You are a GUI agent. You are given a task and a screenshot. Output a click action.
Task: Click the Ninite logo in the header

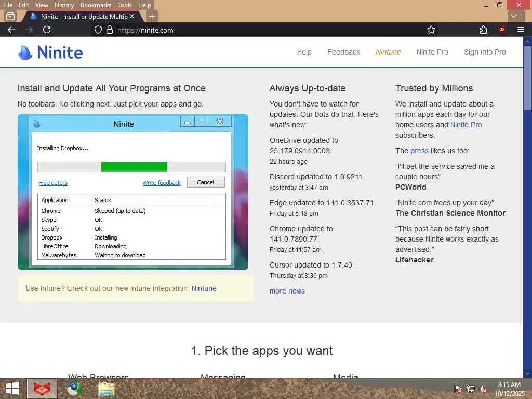[x=50, y=52]
